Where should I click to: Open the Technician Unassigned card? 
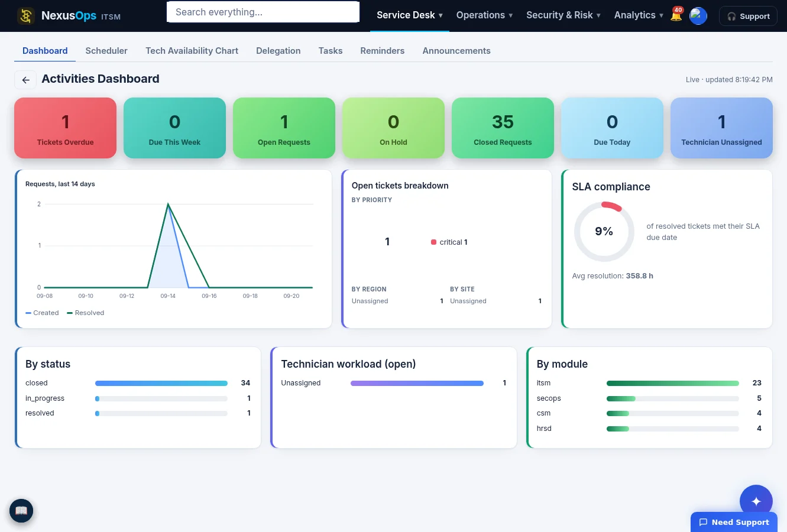click(x=721, y=128)
